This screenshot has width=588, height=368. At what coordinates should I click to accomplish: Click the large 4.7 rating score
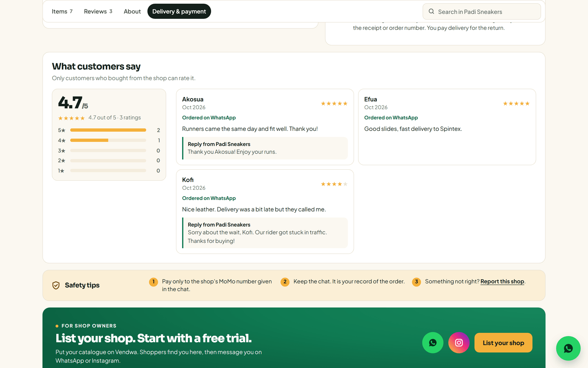pos(70,103)
